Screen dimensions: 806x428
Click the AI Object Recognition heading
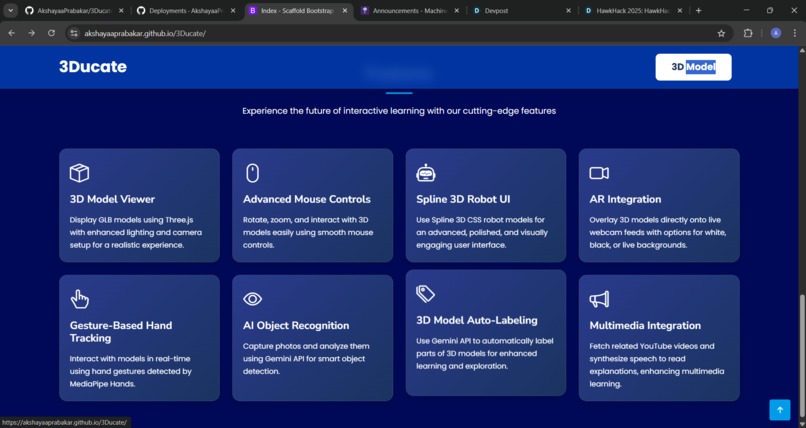coord(296,325)
